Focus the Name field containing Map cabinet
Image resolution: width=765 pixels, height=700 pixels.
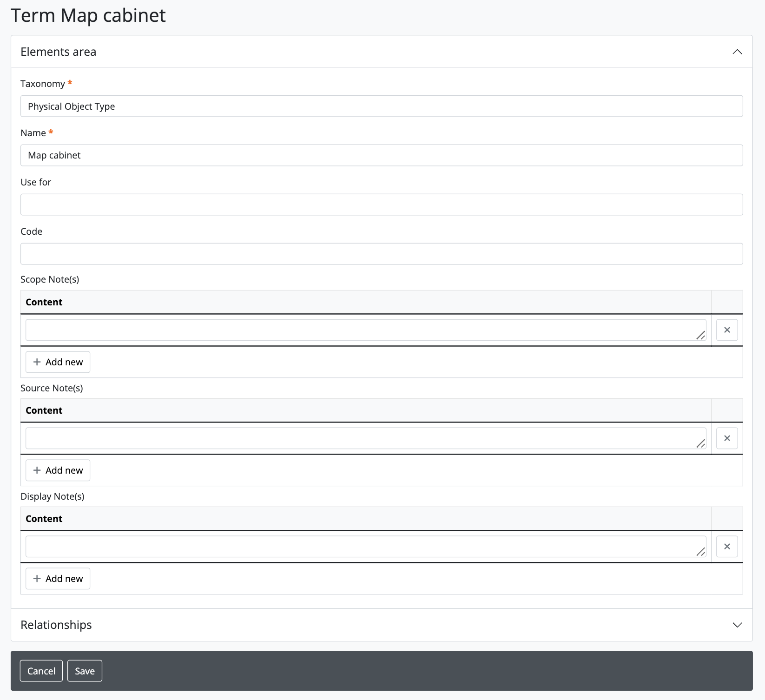point(381,155)
